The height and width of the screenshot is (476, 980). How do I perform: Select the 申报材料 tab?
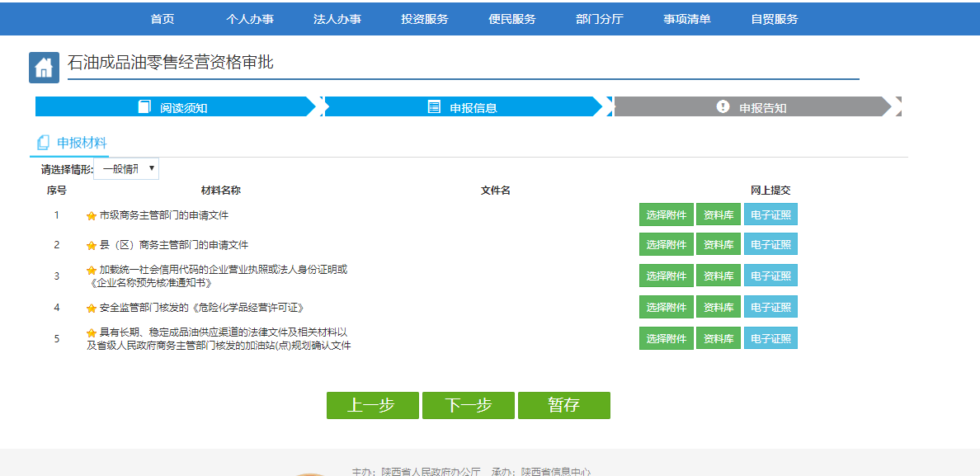click(81, 143)
